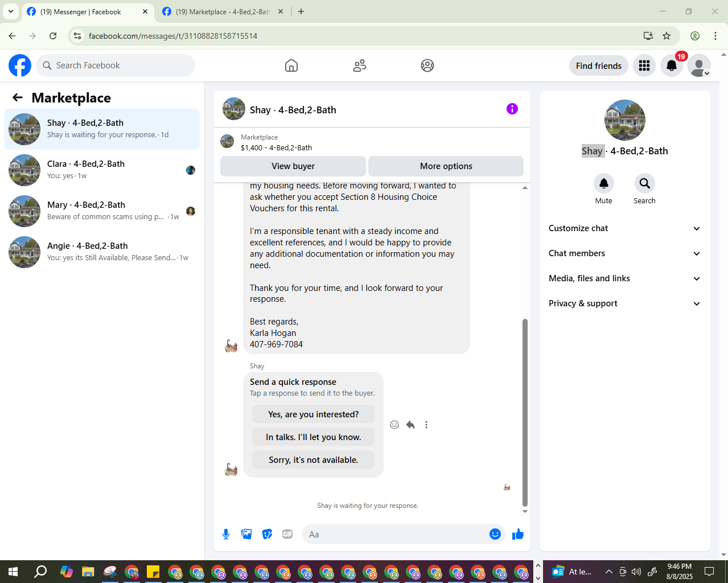Image resolution: width=728 pixels, height=583 pixels.
Task: Open Angie 4-Bed,2-Bath conversation
Action: point(102,252)
